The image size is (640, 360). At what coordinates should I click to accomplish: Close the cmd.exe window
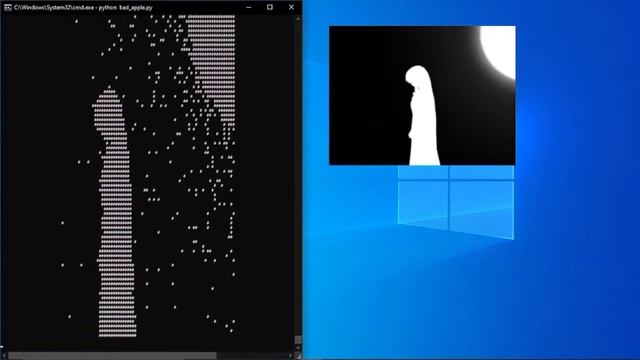291,7
